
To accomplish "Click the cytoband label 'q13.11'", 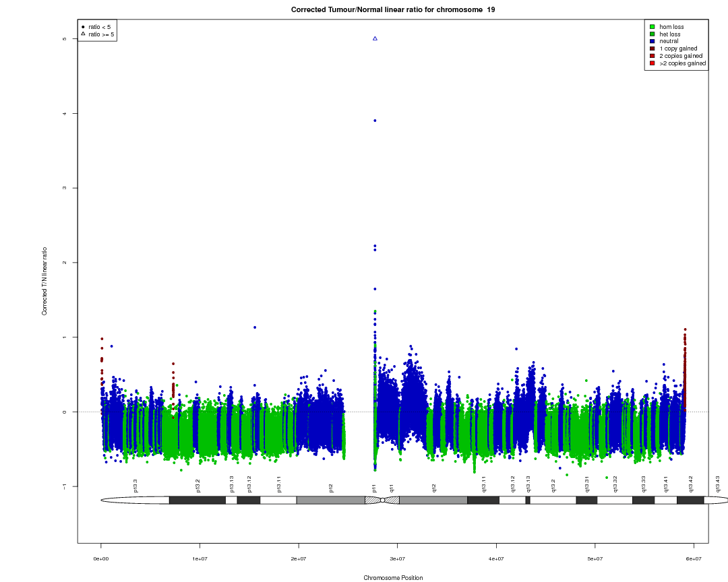I will [484, 484].
